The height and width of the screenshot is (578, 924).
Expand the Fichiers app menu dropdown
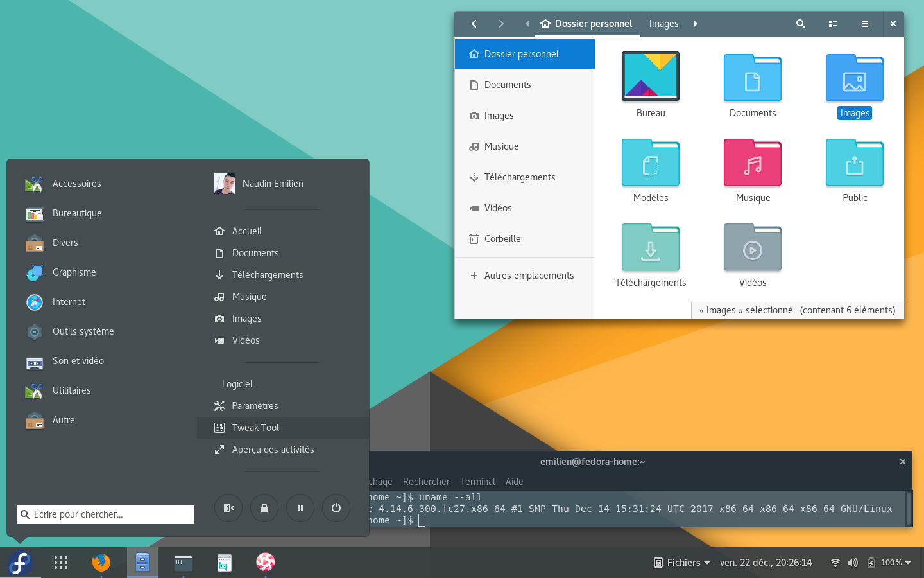pyautogui.click(x=682, y=563)
